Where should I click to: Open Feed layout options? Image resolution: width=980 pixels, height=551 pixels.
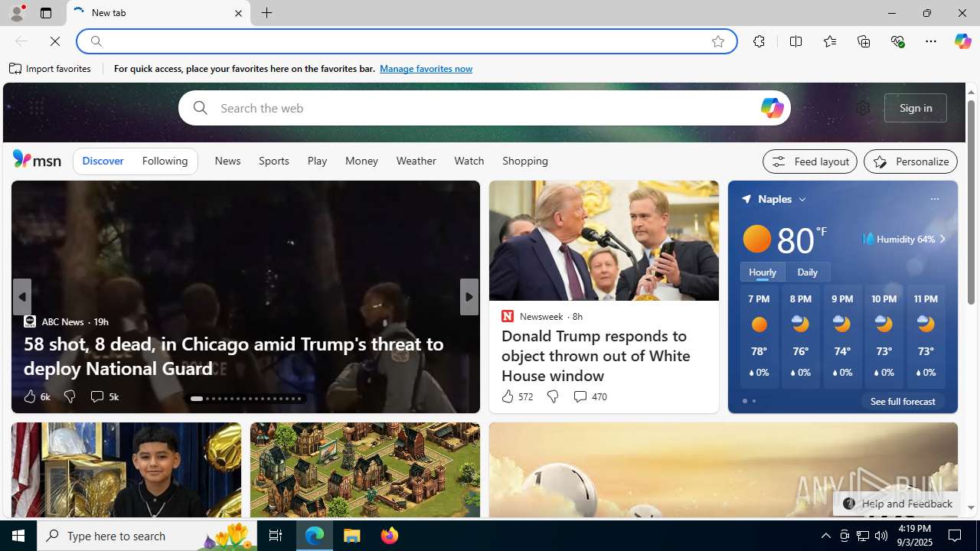tap(809, 161)
